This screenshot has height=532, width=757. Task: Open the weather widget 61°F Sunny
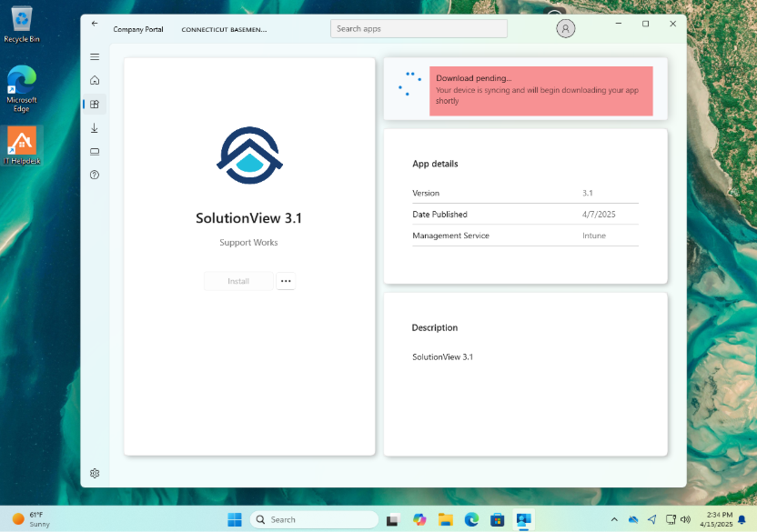tap(31, 519)
